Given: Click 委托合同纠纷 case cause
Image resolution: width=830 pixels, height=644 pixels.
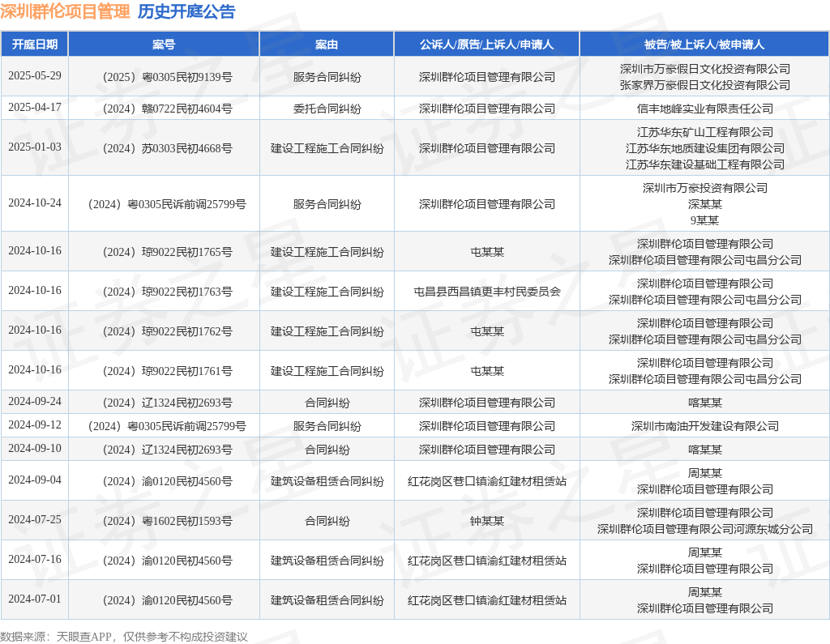Looking at the screenshot, I should pos(327,109).
